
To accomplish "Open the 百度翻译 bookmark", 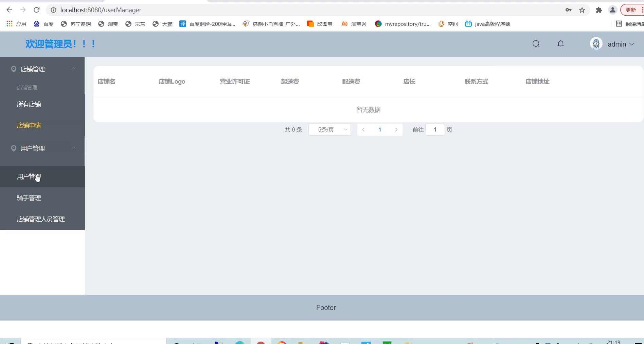I will click(x=207, y=24).
